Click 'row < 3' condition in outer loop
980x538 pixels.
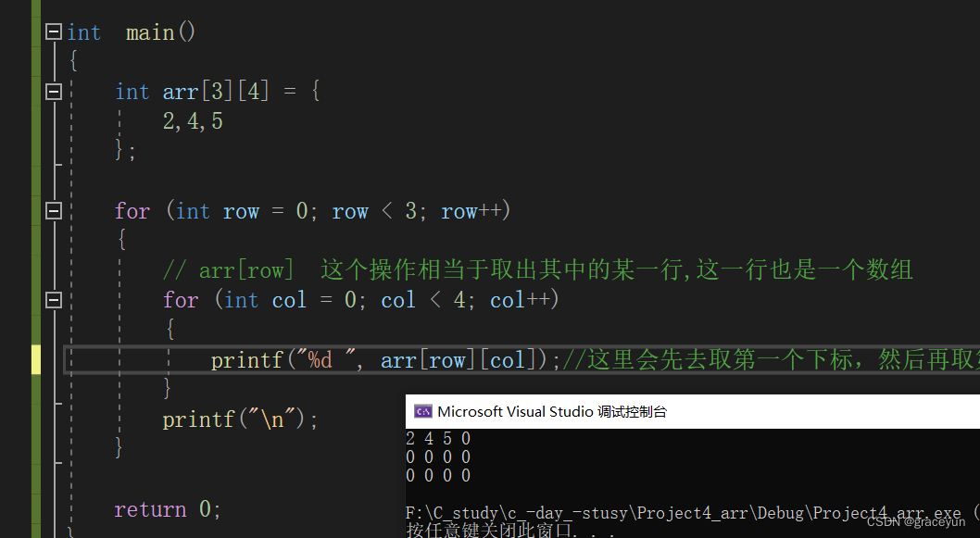point(374,211)
